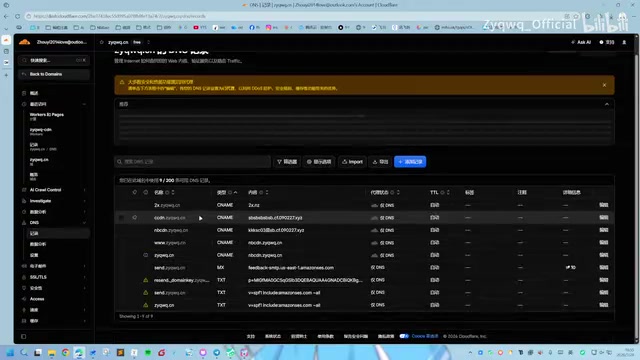Click the www.zyqwq.cn record name
640x360 pixels.
click(x=170, y=243)
